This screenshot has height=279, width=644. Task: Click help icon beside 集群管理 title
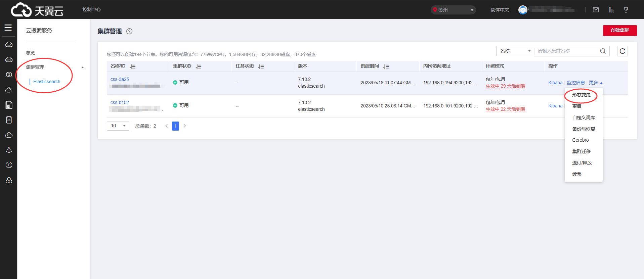(x=129, y=31)
